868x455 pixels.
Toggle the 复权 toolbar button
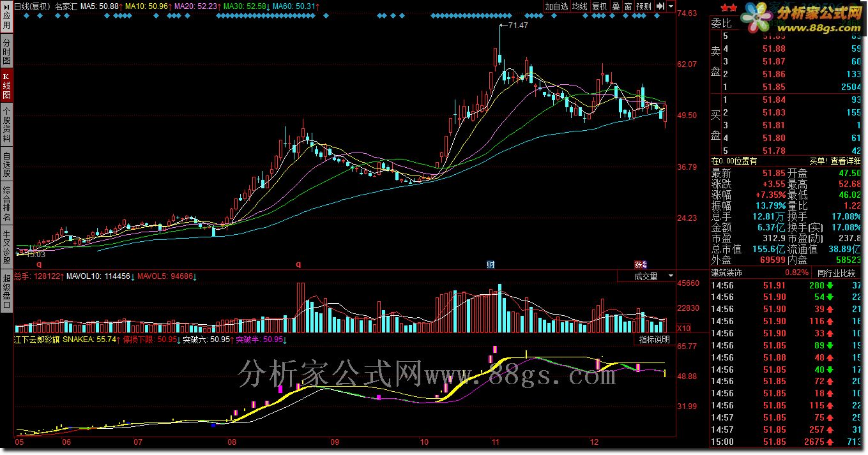599,6
